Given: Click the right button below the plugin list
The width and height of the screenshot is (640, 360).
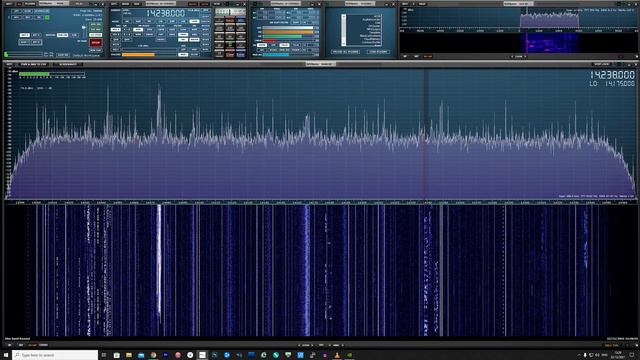Looking at the screenshot, I should pos(378,52).
